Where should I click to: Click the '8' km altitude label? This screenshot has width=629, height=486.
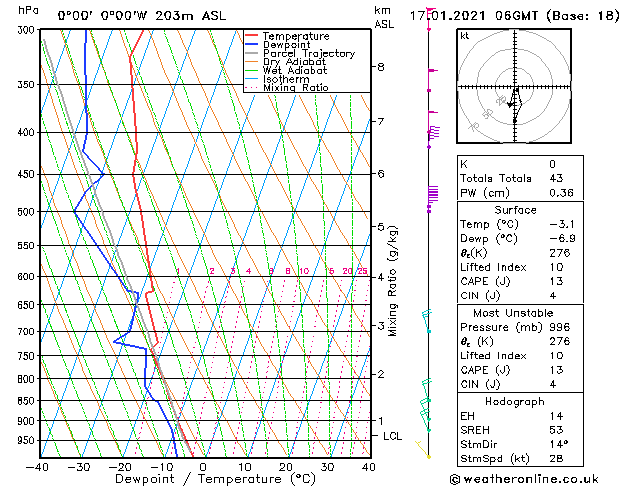(381, 67)
